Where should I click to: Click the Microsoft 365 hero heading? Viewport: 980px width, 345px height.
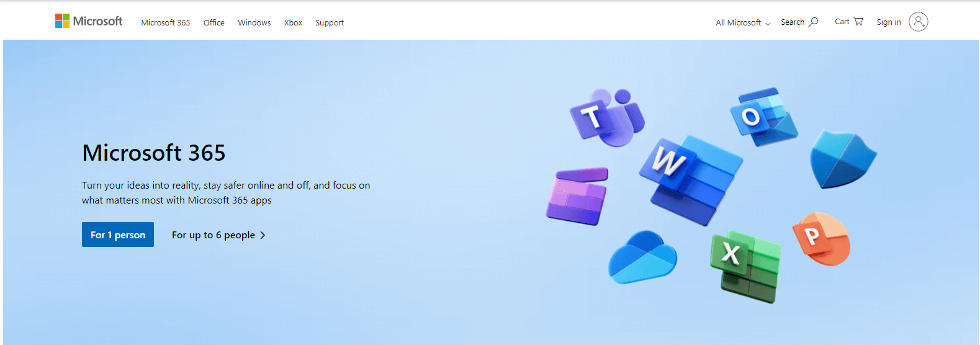tap(154, 153)
